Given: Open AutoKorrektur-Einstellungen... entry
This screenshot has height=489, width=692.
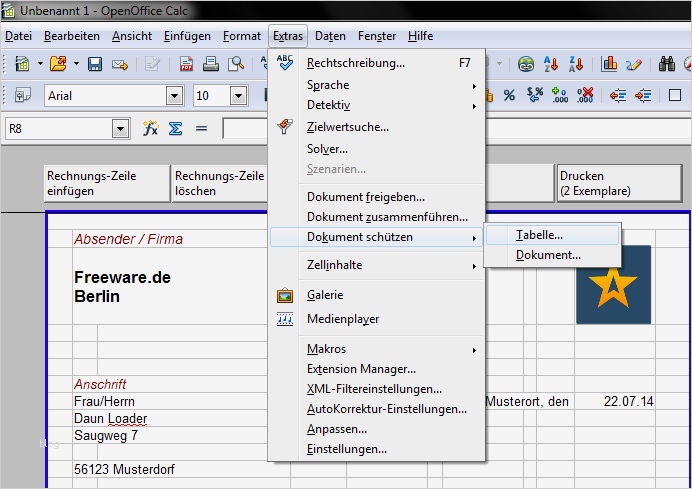Looking at the screenshot, I should (x=377, y=410).
